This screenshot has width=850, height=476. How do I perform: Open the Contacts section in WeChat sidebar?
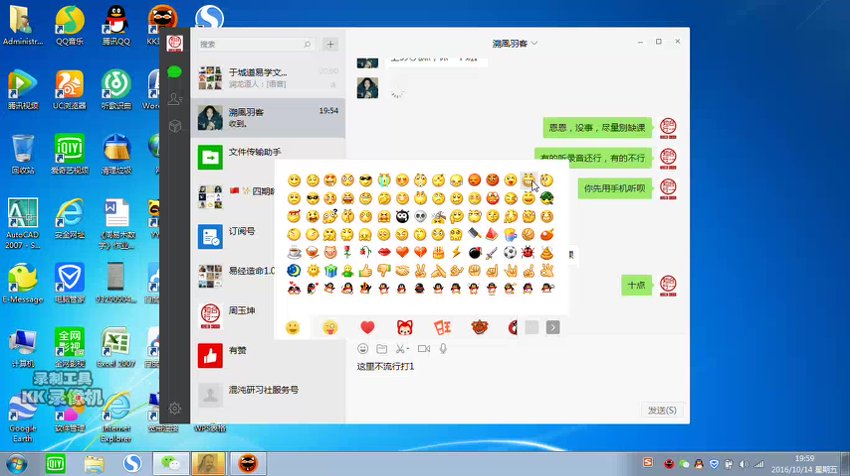pyautogui.click(x=175, y=99)
